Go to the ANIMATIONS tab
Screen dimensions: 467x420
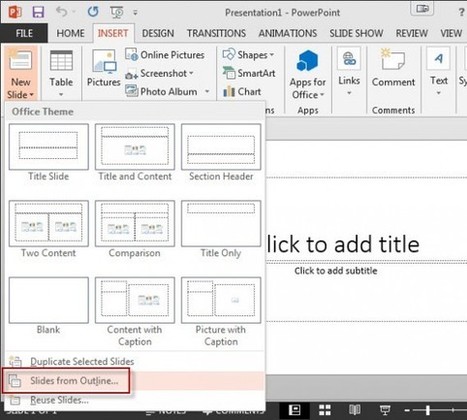288,33
